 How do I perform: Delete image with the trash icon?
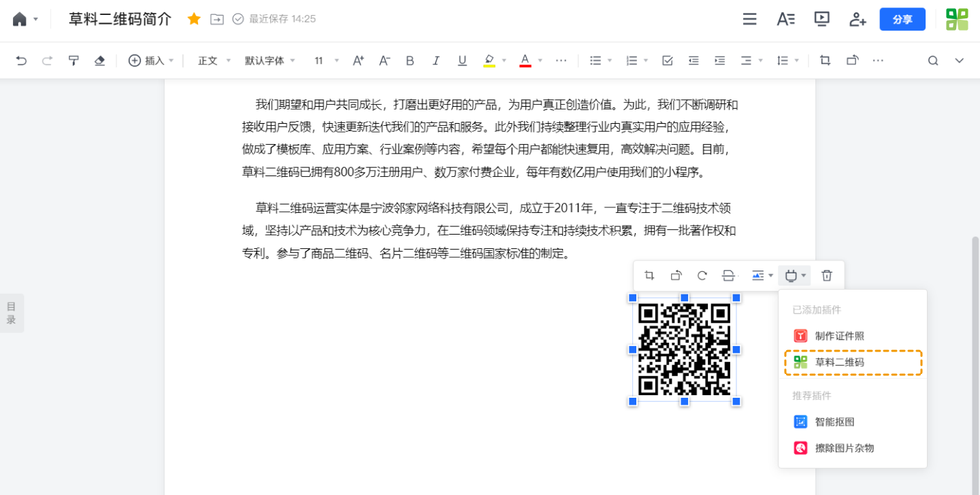[827, 275]
